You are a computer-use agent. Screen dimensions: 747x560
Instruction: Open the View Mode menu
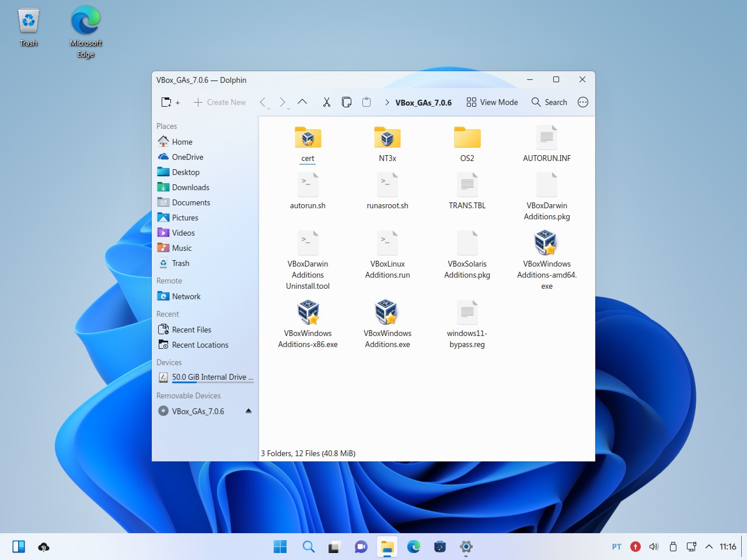point(492,102)
